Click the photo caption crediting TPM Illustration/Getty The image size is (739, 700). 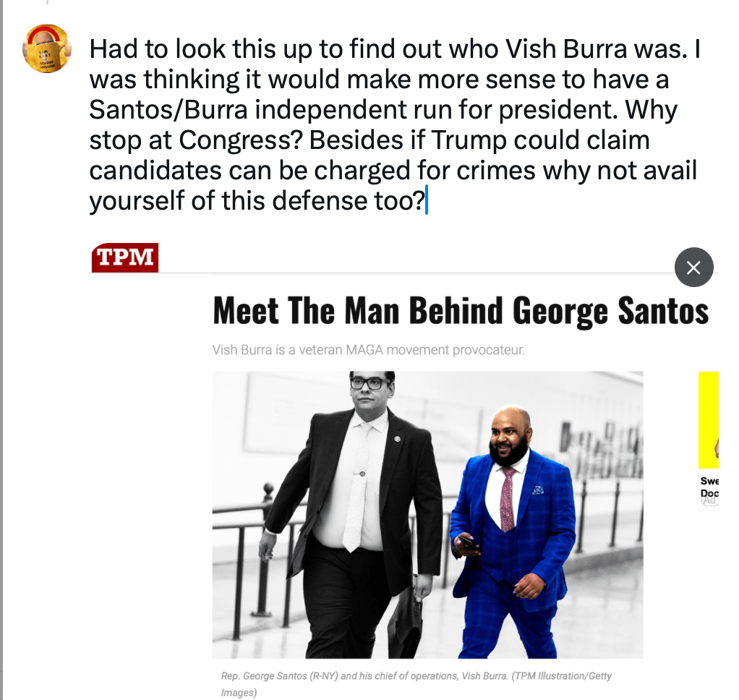417,684
